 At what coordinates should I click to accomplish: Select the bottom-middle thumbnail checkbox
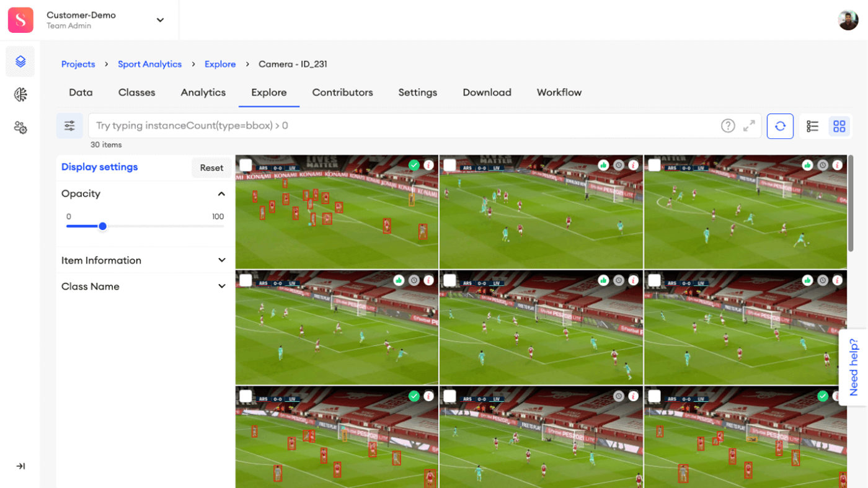(x=449, y=396)
